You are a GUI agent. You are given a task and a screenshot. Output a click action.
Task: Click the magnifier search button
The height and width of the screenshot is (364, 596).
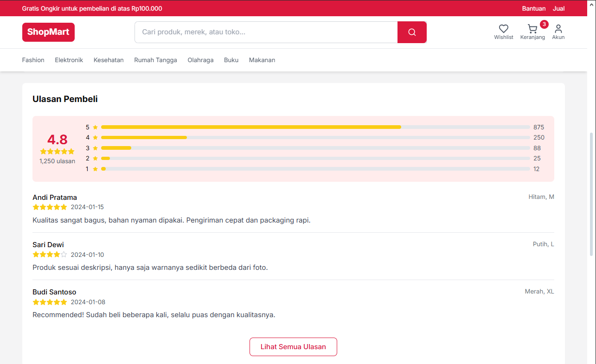412,32
